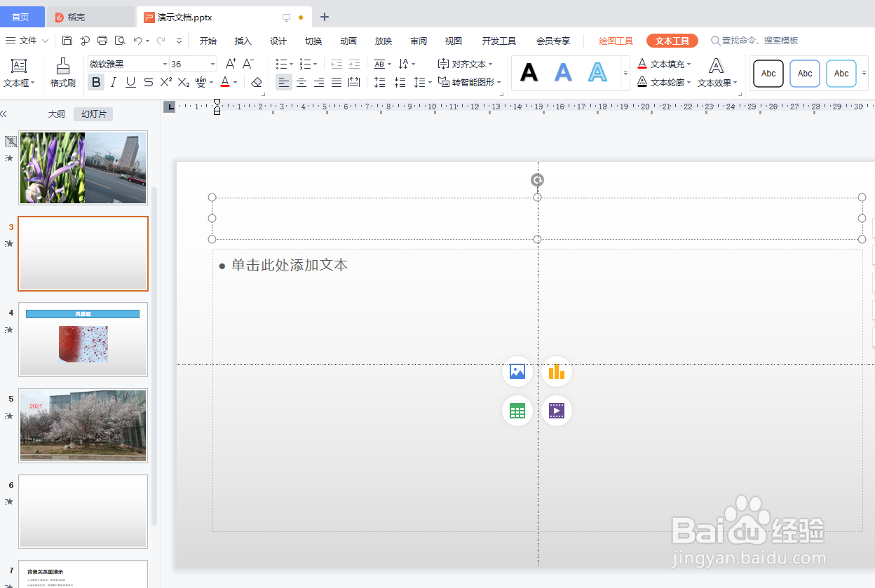Open the 动画 ribbon tab

pos(348,41)
